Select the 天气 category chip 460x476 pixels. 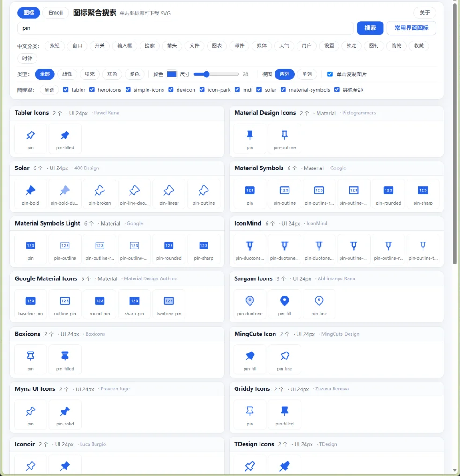point(284,45)
